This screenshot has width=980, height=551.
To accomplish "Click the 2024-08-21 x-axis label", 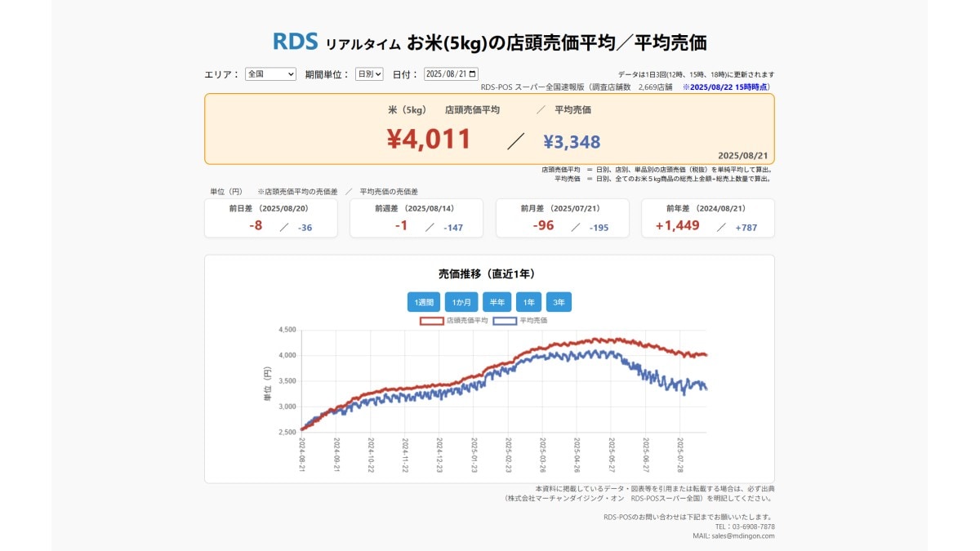I will 302,455.
